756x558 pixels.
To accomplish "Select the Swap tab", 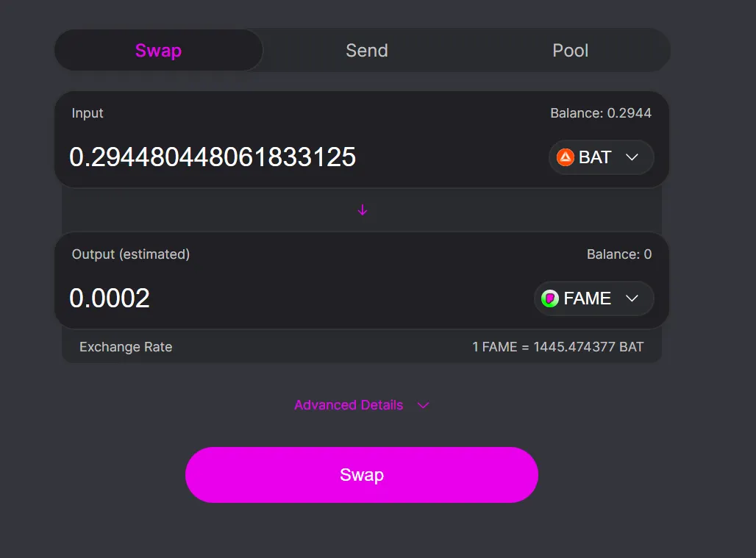I will click(x=158, y=51).
